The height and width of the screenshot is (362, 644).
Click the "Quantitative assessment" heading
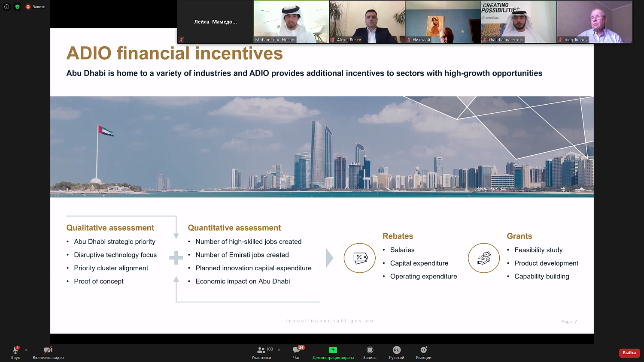click(234, 228)
